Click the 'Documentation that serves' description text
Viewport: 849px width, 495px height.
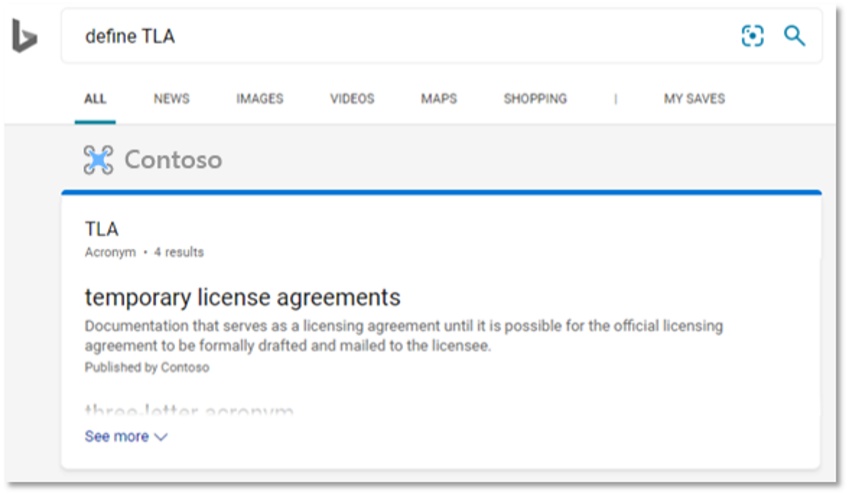point(404,336)
